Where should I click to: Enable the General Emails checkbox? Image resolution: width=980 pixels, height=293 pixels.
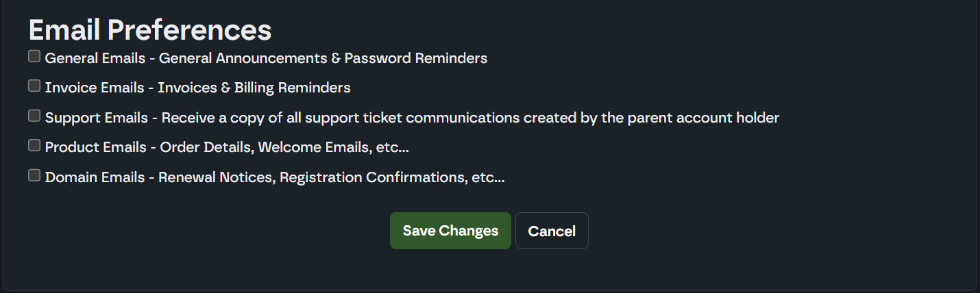34,56
